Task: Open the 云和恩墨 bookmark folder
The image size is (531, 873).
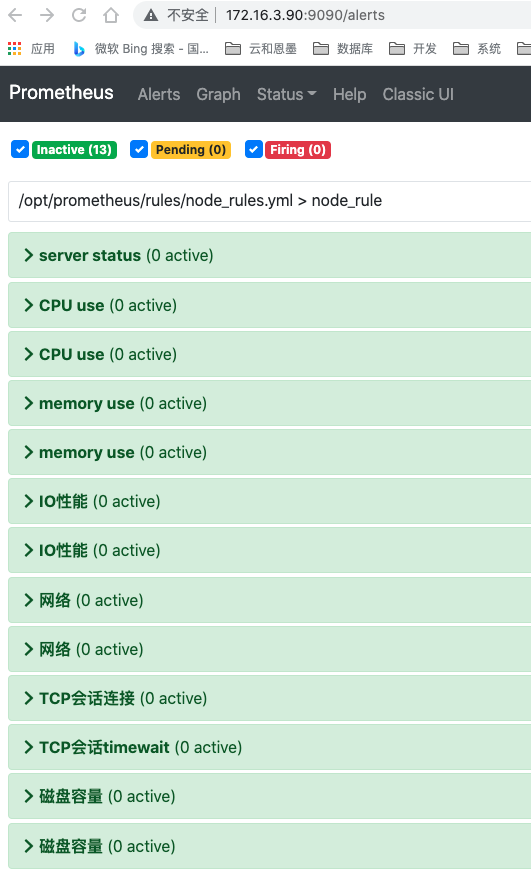Action: pyautogui.click(x=260, y=49)
